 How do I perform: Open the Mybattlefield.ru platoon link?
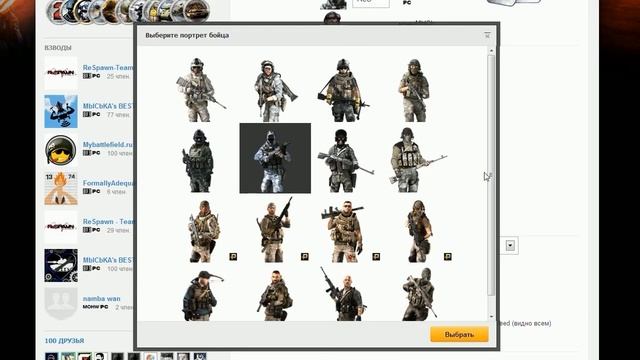[108, 144]
